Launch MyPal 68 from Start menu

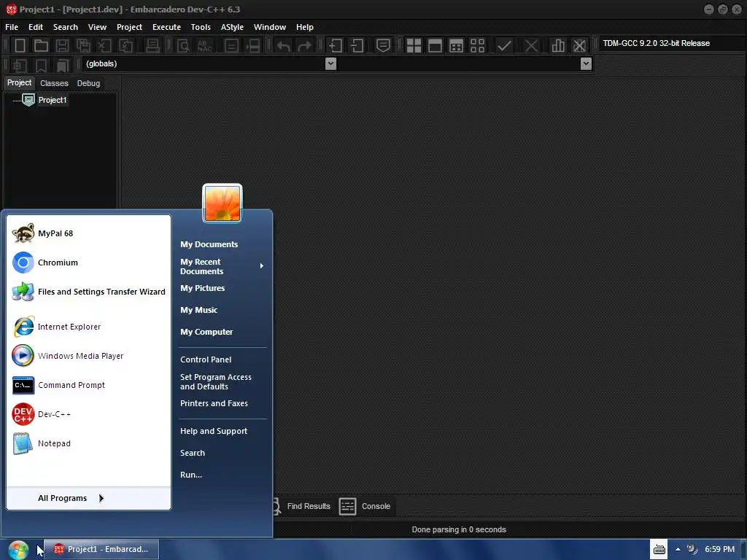(x=88, y=233)
